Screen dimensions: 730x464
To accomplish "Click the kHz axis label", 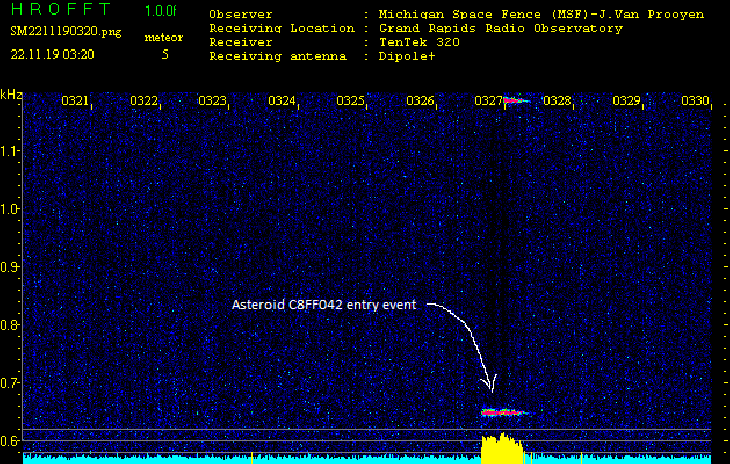I will [11, 94].
